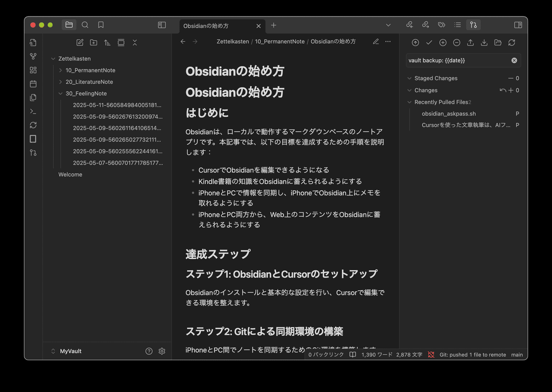Switch to the search tab in sidebar
The height and width of the screenshot is (392, 552).
point(85,25)
